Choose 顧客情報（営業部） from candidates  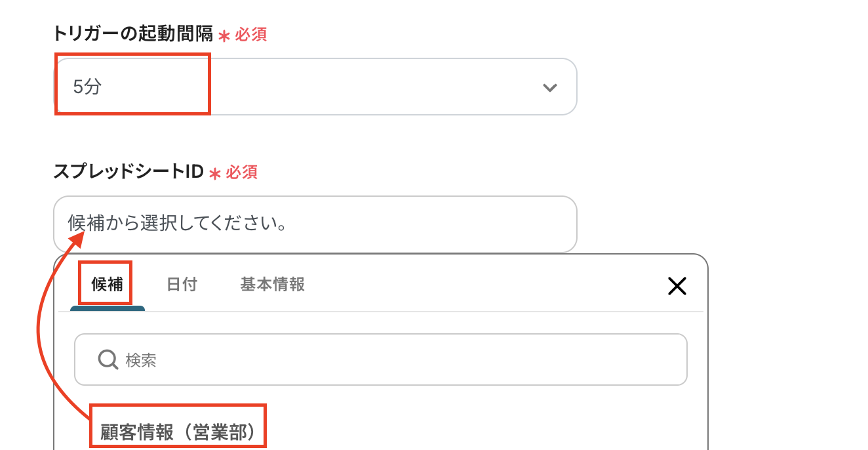pyautogui.click(x=177, y=432)
